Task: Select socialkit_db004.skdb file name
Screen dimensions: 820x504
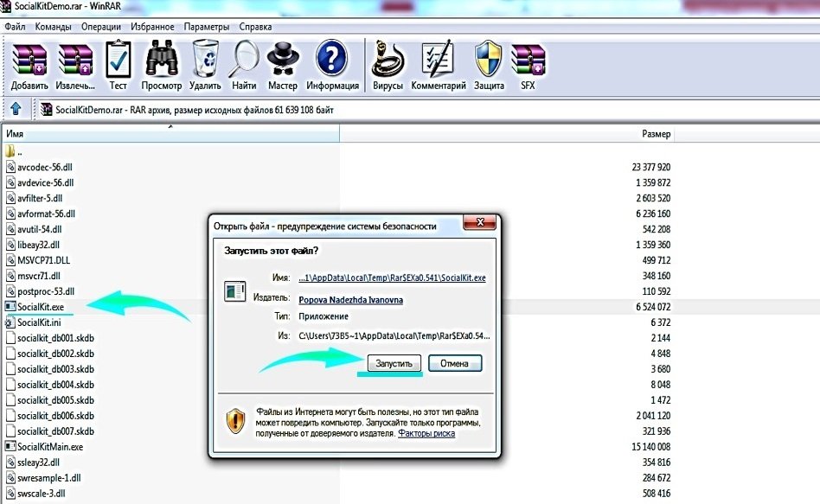Action: (55, 385)
